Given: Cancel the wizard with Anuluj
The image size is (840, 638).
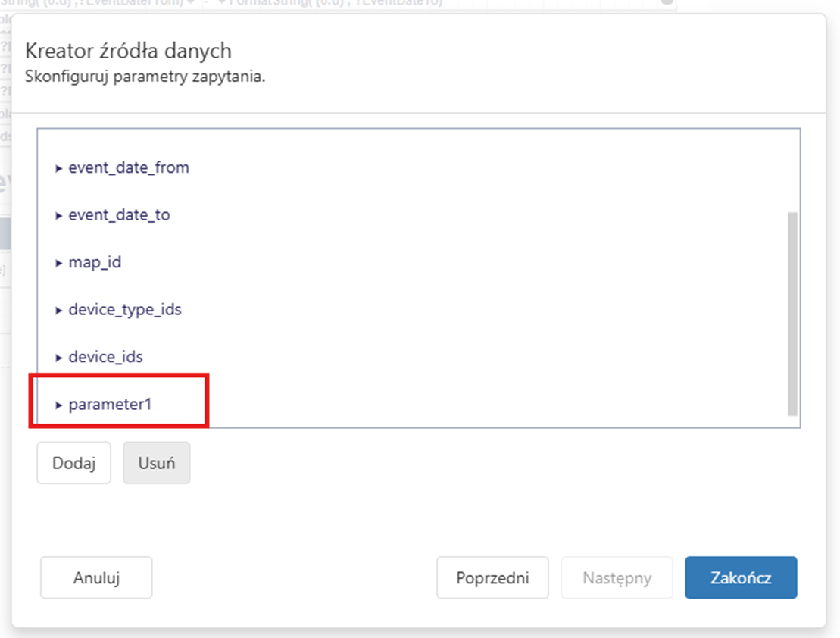Looking at the screenshot, I should pos(96,578).
